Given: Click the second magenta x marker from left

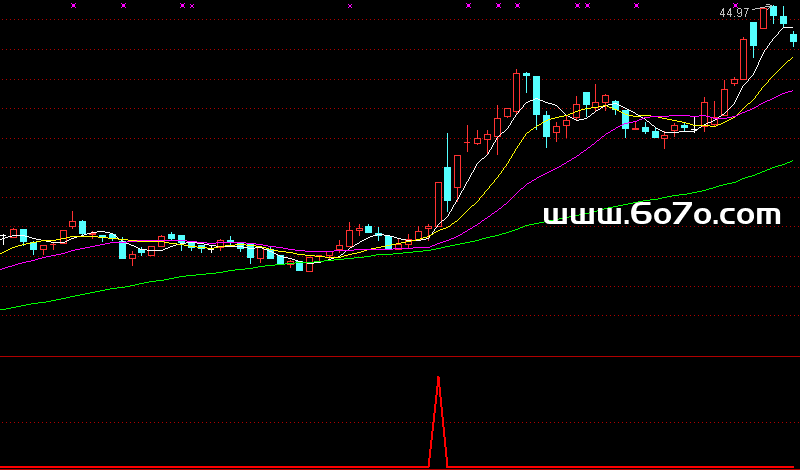Looking at the screenshot, I should point(123,6).
